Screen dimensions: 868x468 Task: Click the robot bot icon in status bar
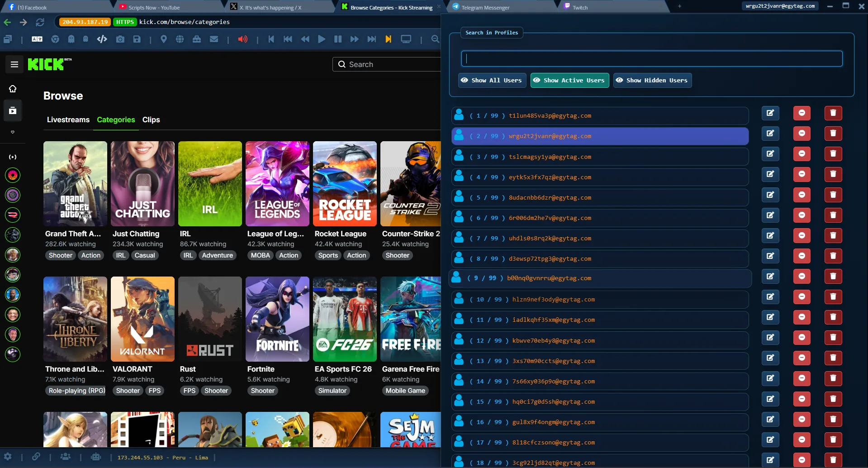(x=96, y=457)
